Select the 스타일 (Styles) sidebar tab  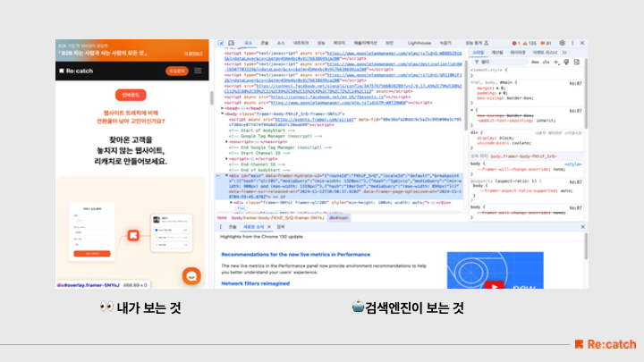478,53
